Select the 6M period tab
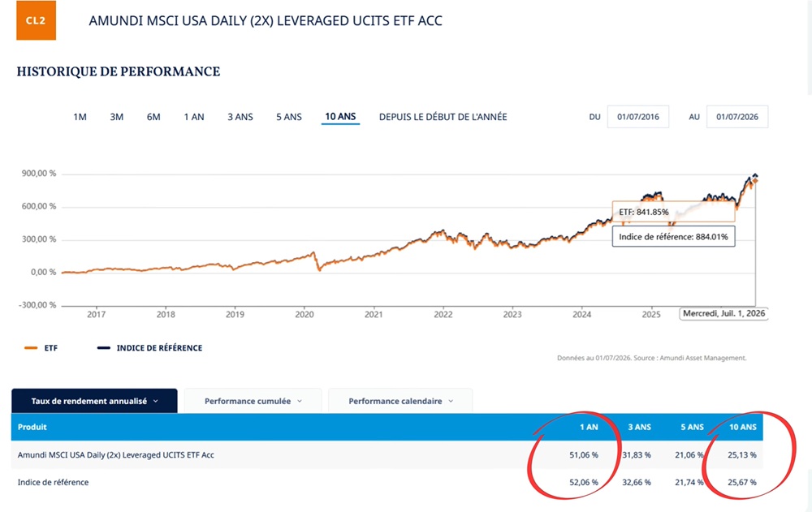Viewport: 812px width, 512px height. coord(153,117)
